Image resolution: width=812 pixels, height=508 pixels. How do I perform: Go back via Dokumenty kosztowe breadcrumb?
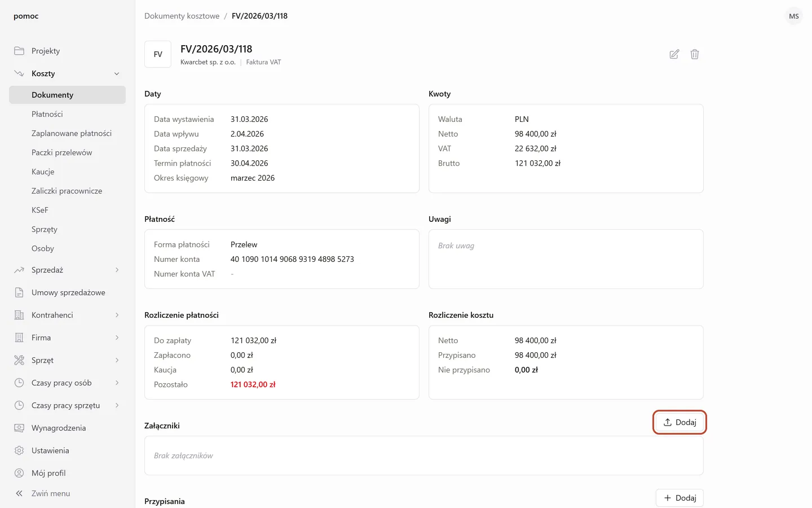[182, 16]
